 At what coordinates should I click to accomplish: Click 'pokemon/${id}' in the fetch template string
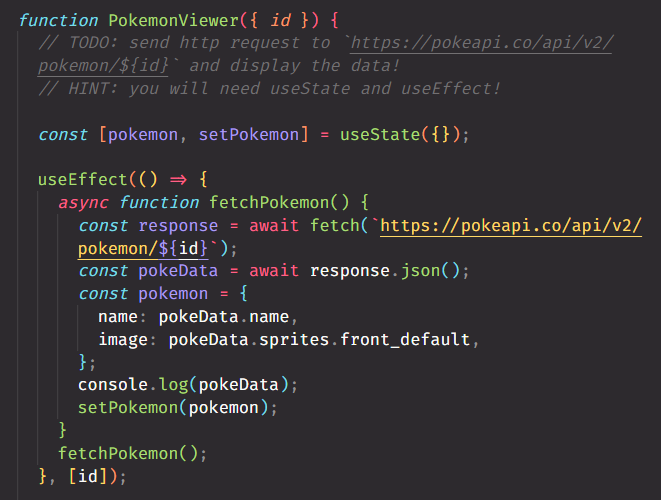click(x=142, y=249)
